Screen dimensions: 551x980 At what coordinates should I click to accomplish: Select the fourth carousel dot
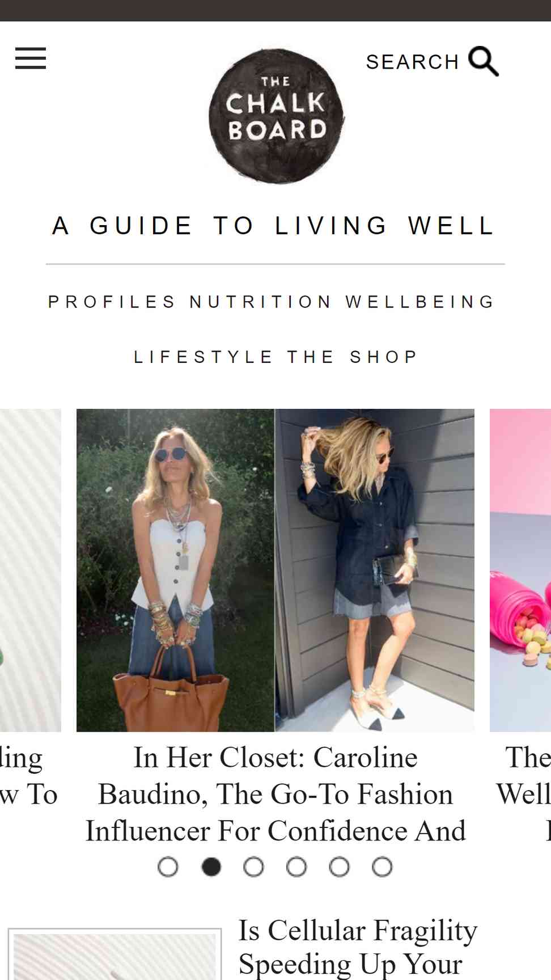tap(296, 867)
